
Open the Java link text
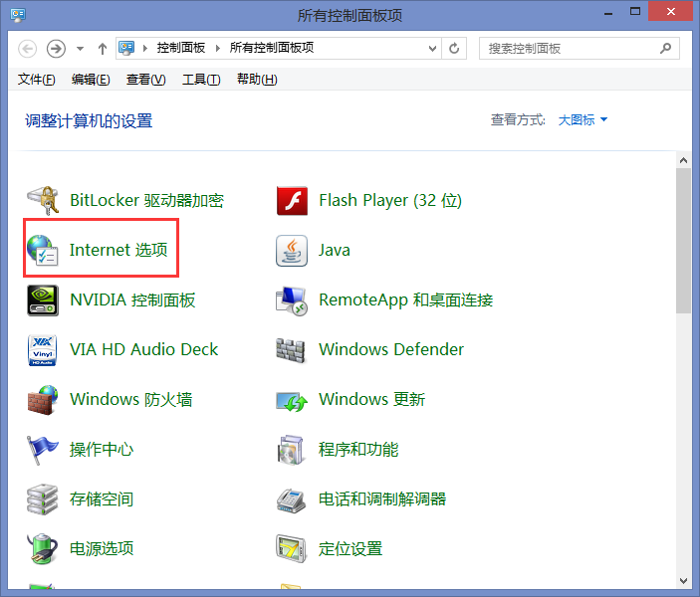335,250
